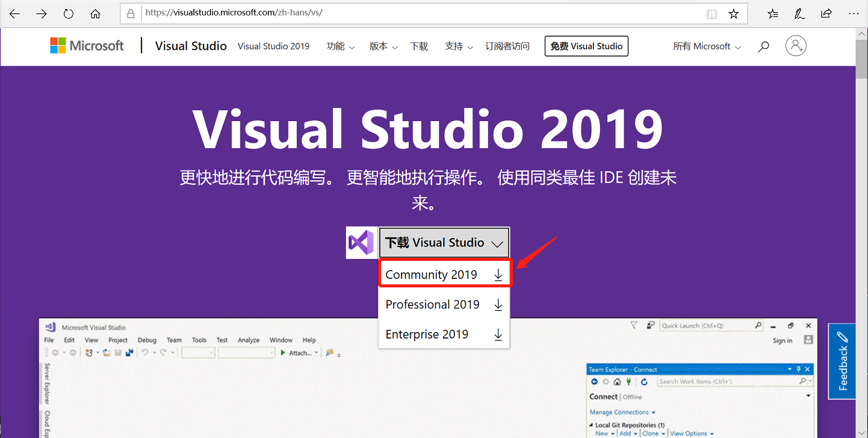The image size is (868, 438).
Task: Open site search with the magnifier icon
Action: (x=763, y=46)
